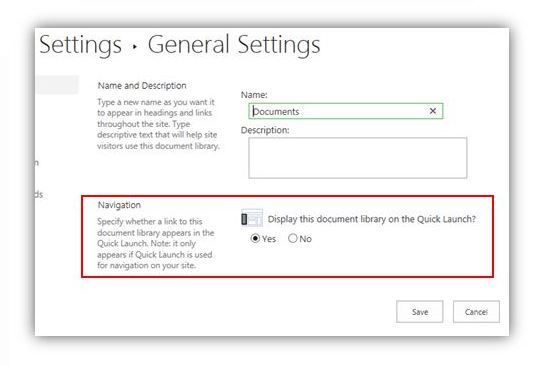The height and width of the screenshot is (365, 534).
Task: Click the Name: label
Action: click(254, 95)
